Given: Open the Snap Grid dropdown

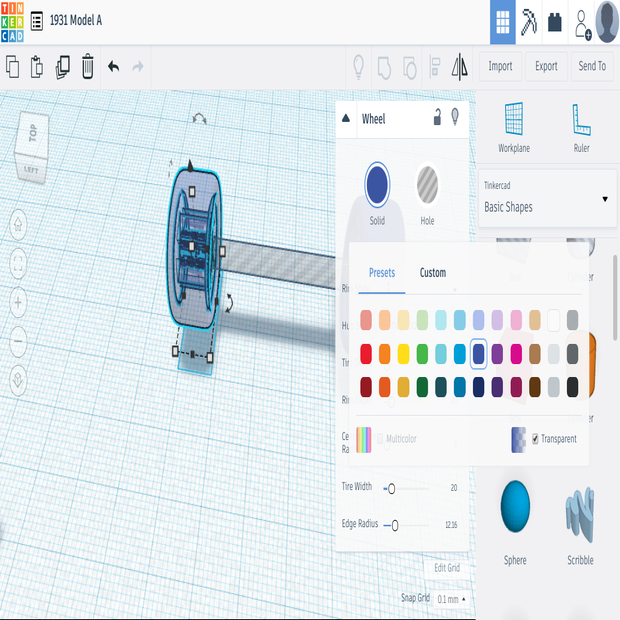Looking at the screenshot, I should tap(451, 599).
